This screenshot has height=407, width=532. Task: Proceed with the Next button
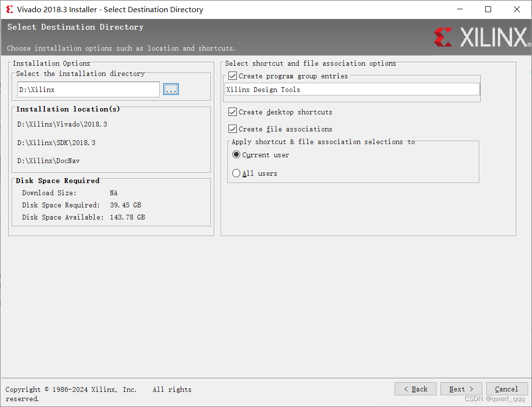[461, 389]
